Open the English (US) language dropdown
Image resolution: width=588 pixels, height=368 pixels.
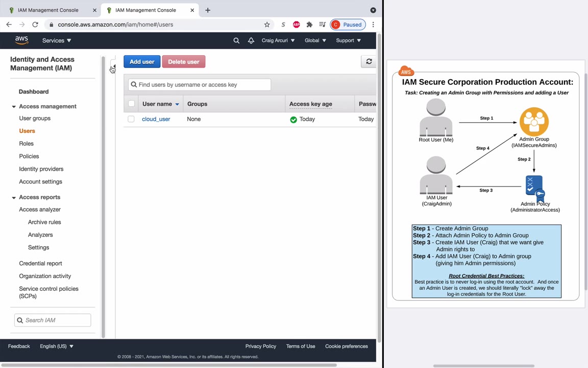point(57,346)
